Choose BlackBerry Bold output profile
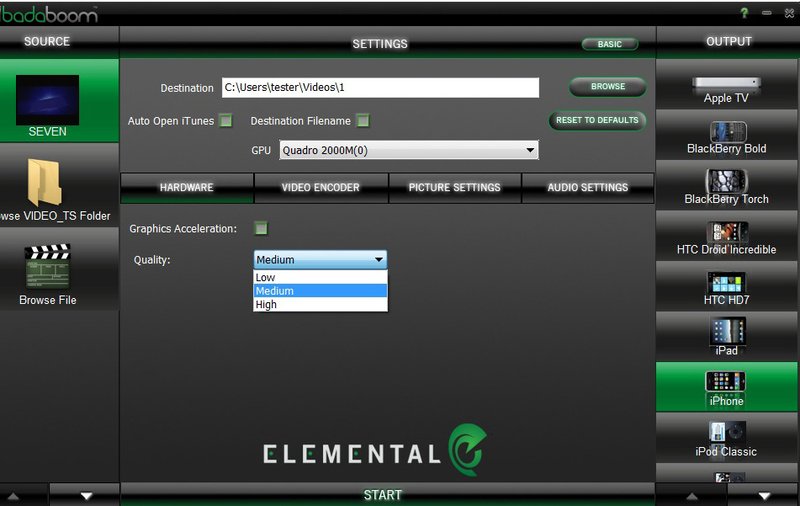The image size is (800, 506). coord(727,135)
